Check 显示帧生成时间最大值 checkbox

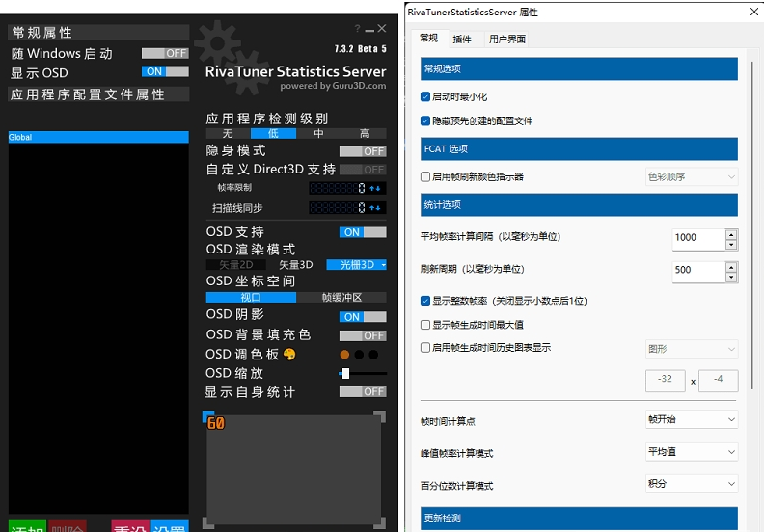click(x=425, y=325)
